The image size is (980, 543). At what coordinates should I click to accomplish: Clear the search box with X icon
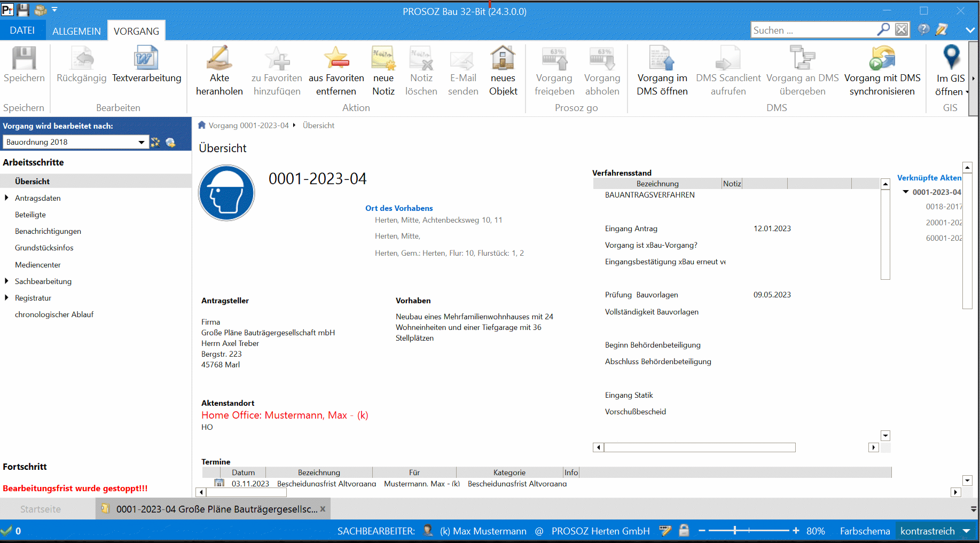click(x=901, y=29)
